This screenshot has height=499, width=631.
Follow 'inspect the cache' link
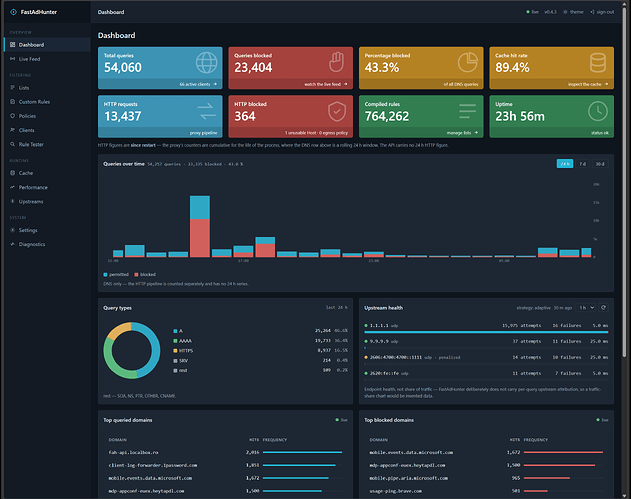588,84
